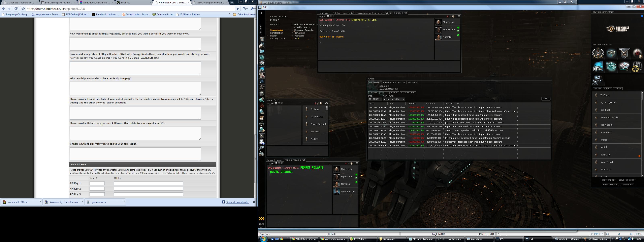Switch to Corporation Wallet tab
The image size is (644, 242).
pos(394,82)
